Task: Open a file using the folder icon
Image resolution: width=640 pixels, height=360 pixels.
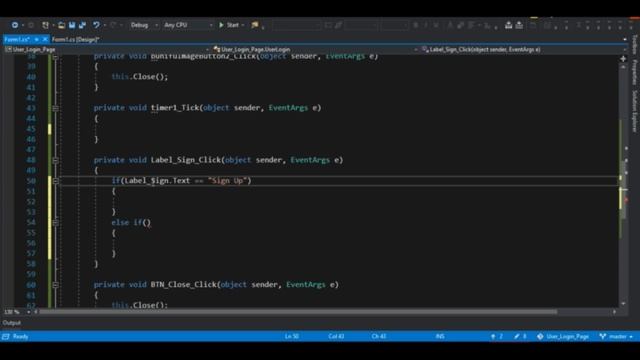Action: (x=61, y=25)
